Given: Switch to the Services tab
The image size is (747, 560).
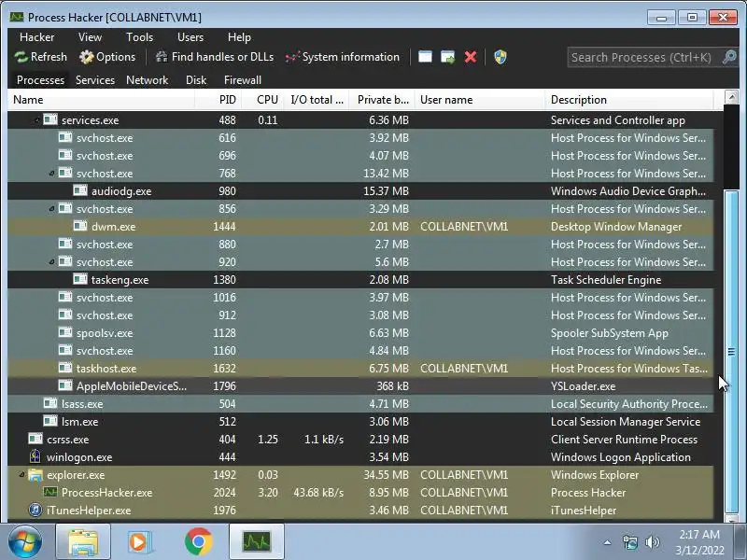Looking at the screenshot, I should [95, 80].
